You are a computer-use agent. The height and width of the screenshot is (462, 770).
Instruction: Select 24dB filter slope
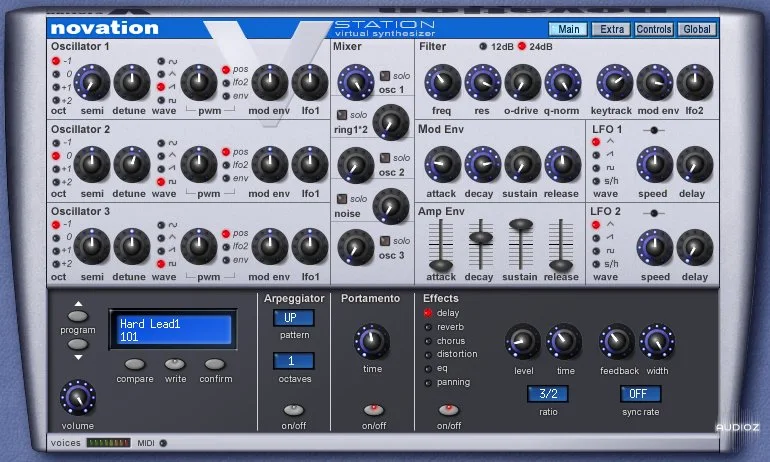click(x=522, y=46)
